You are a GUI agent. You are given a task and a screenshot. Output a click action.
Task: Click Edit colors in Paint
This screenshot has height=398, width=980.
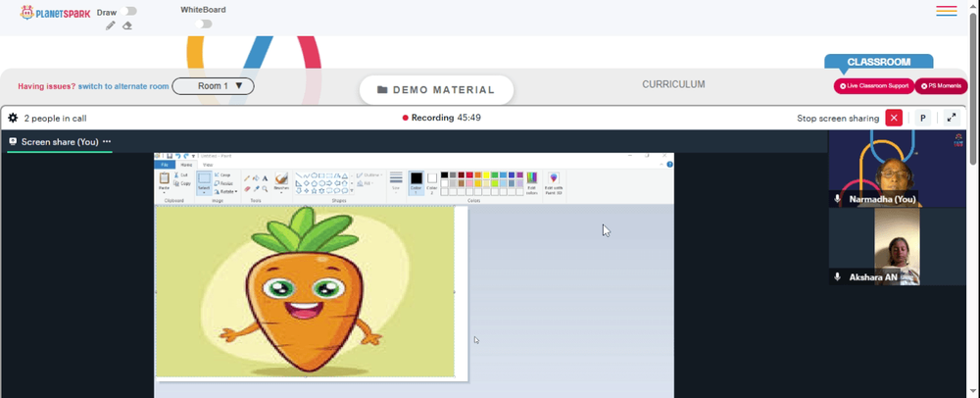click(532, 183)
